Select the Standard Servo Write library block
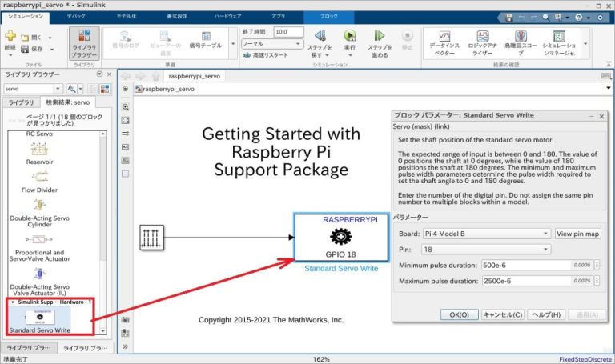This screenshot has height=364, width=615. 39,320
